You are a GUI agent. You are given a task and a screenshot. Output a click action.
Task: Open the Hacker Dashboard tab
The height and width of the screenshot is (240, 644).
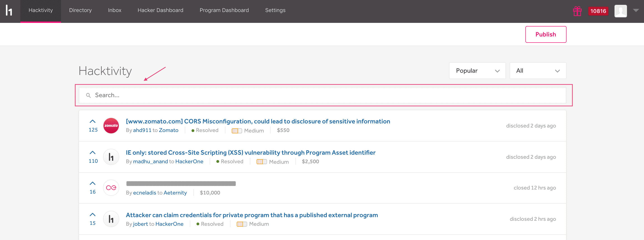160,10
